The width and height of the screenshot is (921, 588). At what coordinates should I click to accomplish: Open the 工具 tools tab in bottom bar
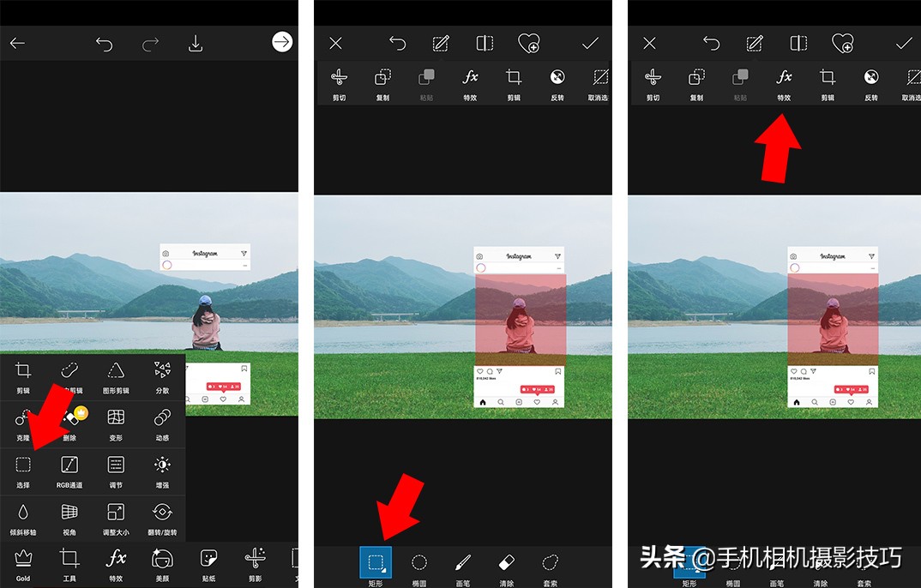click(69, 565)
